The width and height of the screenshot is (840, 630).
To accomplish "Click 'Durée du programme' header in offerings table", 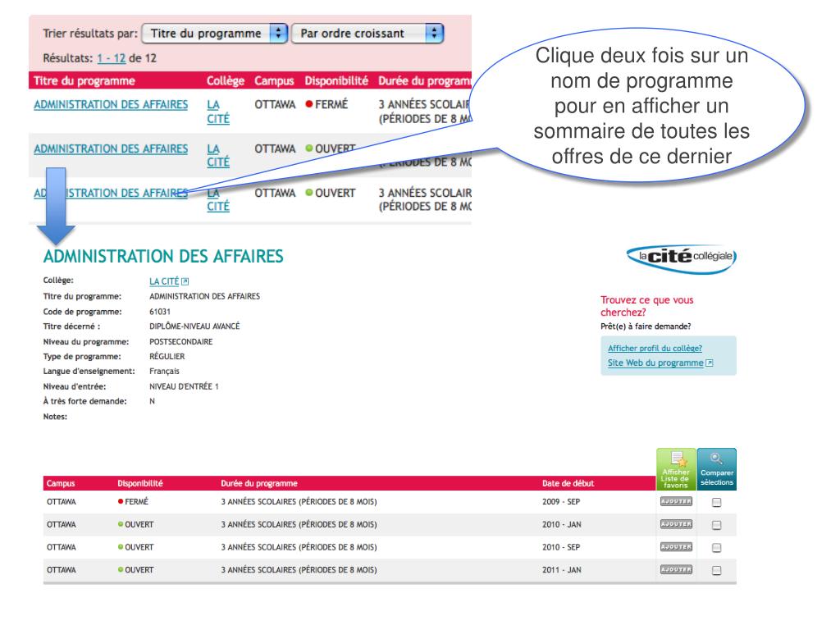I will [x=258, y=483].
